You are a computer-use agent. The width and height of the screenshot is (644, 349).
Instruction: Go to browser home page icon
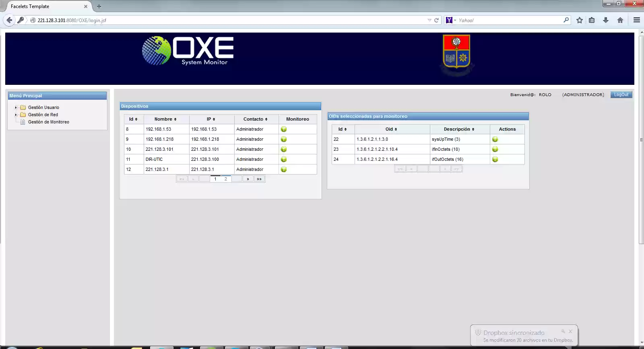coord(620,20)
